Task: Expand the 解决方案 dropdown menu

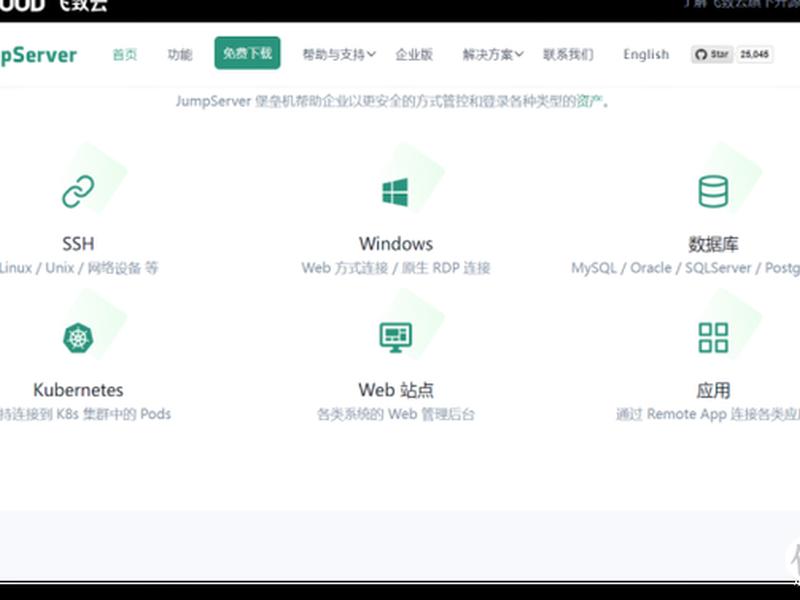Action: tap(493, 55)
